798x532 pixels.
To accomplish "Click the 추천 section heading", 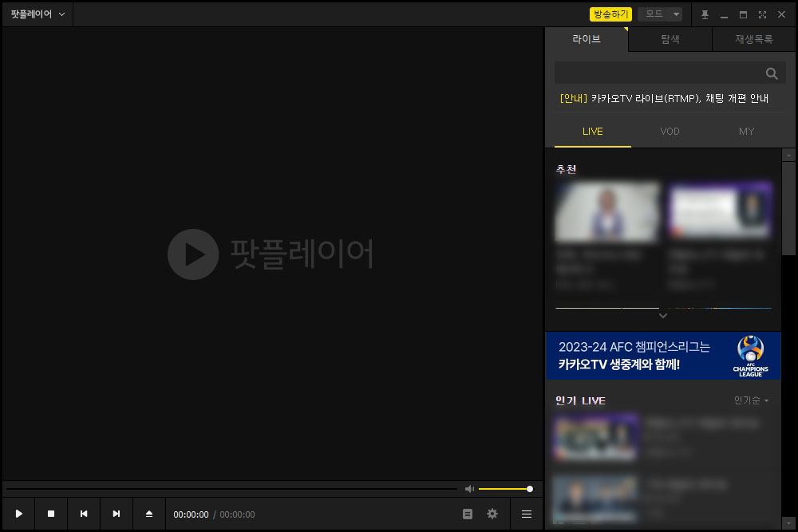I will [x=566, y=169].
